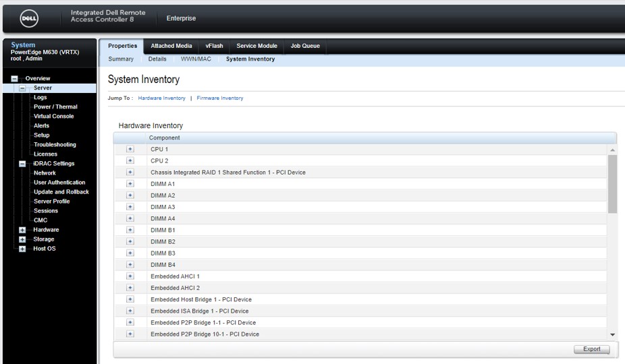Expand Embedded Host Bridge 1 entry
The image size is (625, 364).
[130, 299]
